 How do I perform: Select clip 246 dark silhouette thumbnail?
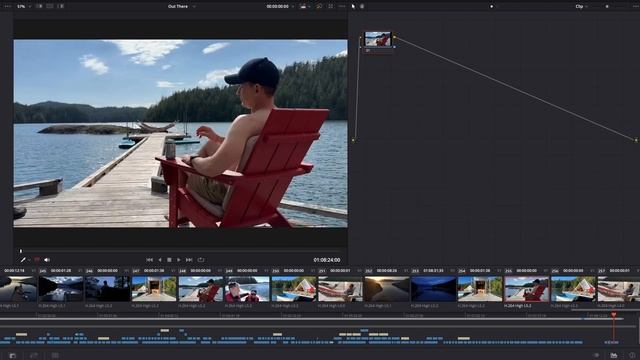pyautogui.click(x=107, y=289)
